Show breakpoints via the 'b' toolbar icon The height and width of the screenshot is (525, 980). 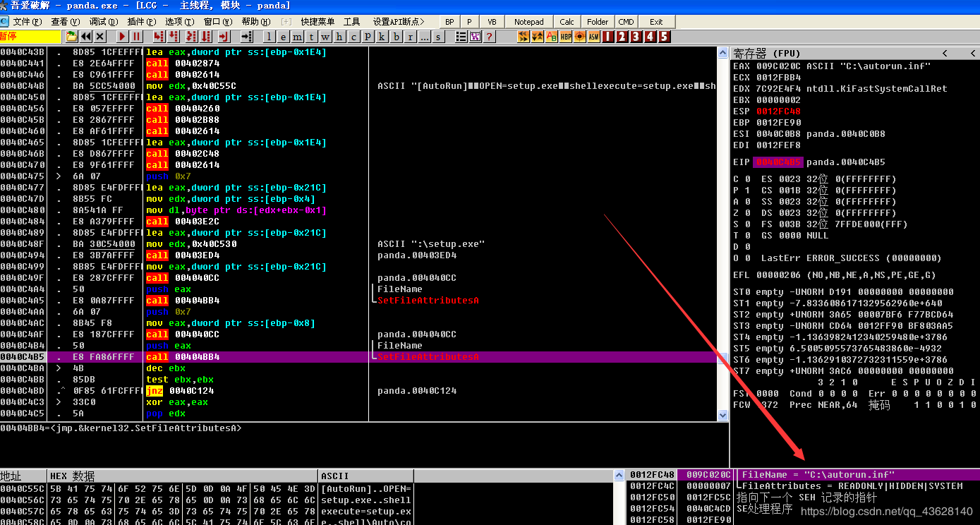pyautogui.click(x=397, y=37)
